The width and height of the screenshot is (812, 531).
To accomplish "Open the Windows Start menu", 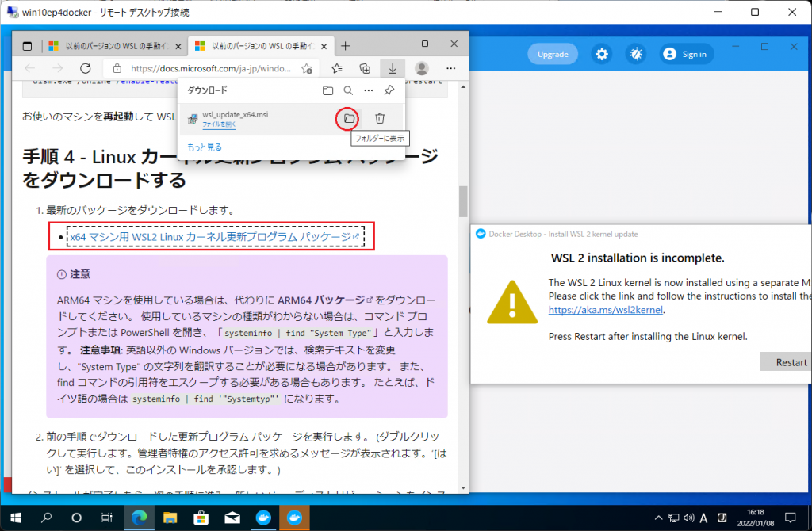I will [x=16, y=518].
